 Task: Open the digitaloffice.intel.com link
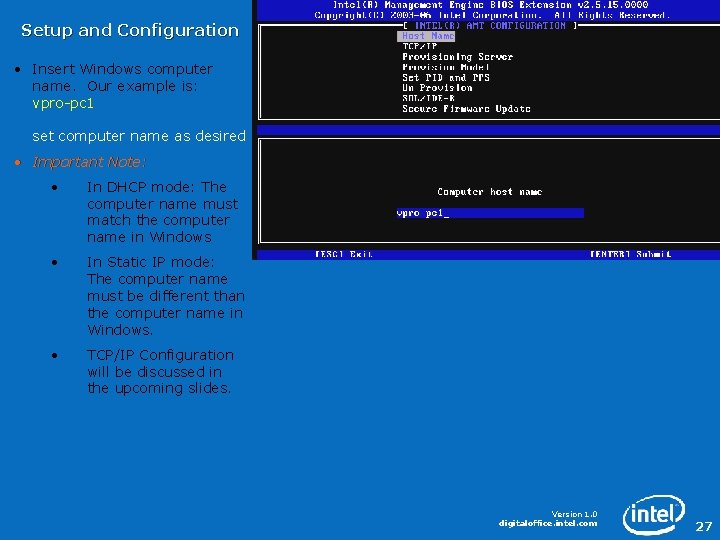pyautogui.click(x=548, y=523)
